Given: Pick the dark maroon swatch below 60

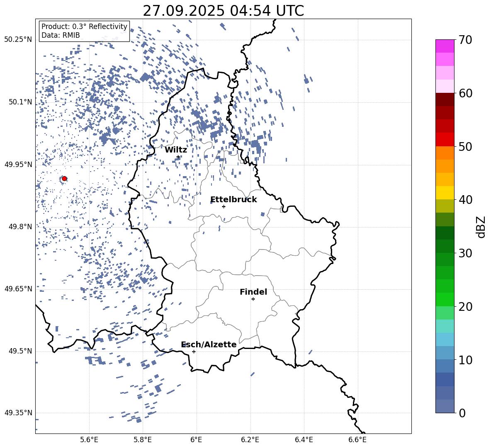Looking at the screenshot, I should point(445,99).
